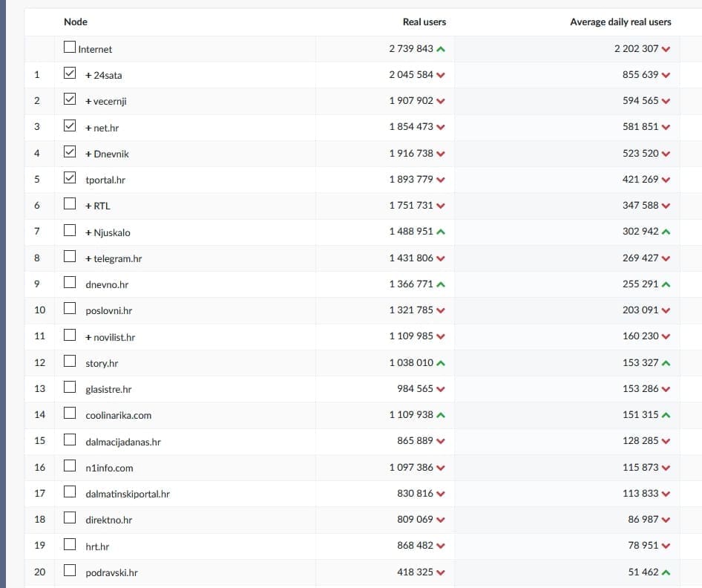The width and height of the screenshot is (702, 588).
Task: Expand the vecernji node with plus sign
Action: click(88, 101)
